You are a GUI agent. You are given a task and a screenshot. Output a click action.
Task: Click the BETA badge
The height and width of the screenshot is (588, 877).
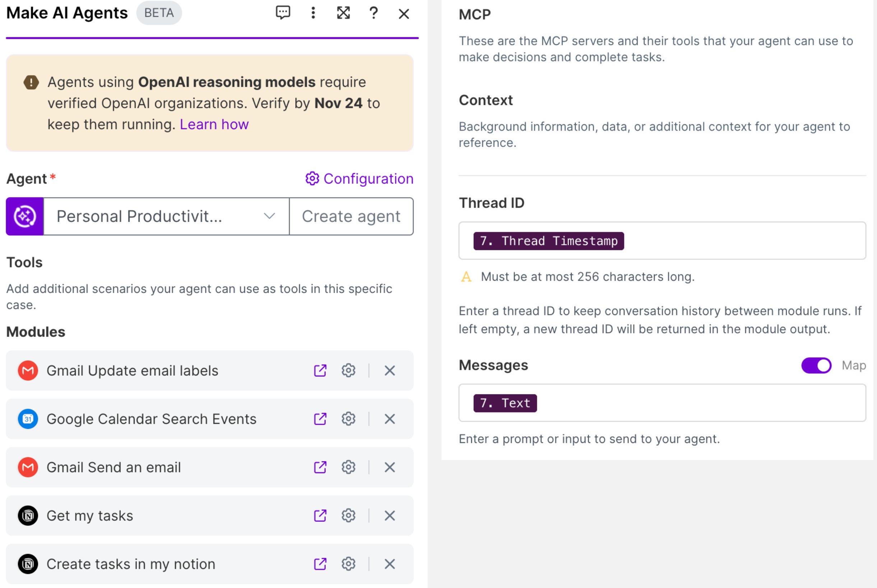159,13
